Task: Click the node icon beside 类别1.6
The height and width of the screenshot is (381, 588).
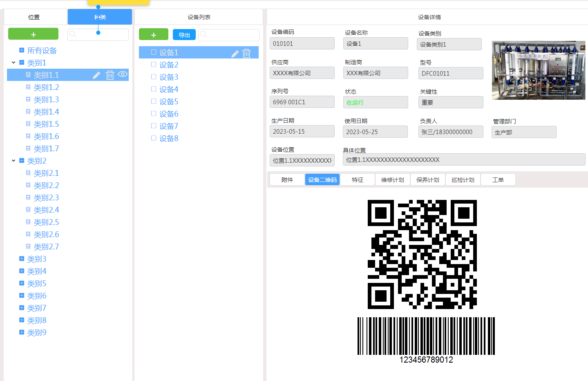Action: (28, 136)
